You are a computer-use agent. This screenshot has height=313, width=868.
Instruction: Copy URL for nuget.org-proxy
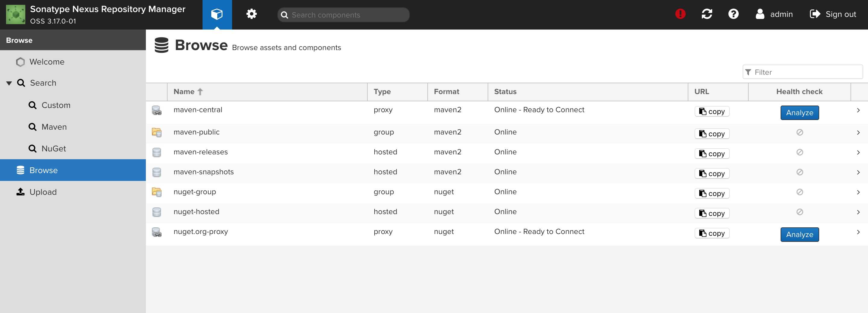pyautogui.click(x=712, y=233)
